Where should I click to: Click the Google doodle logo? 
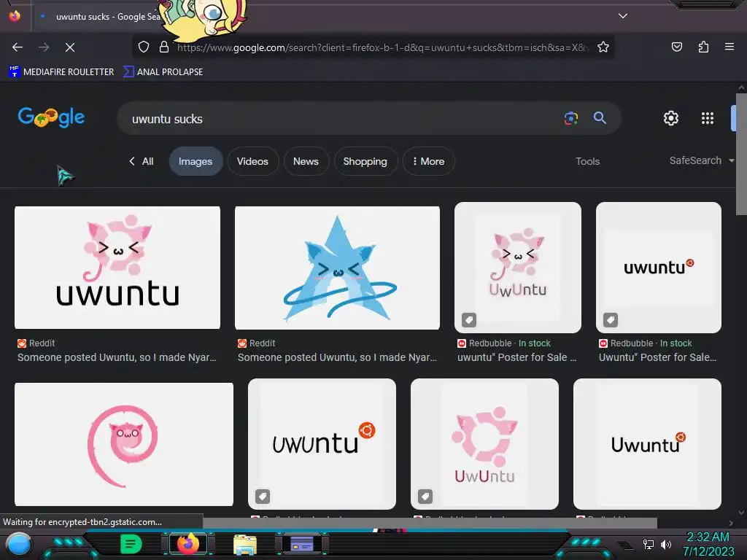point(52,117)
